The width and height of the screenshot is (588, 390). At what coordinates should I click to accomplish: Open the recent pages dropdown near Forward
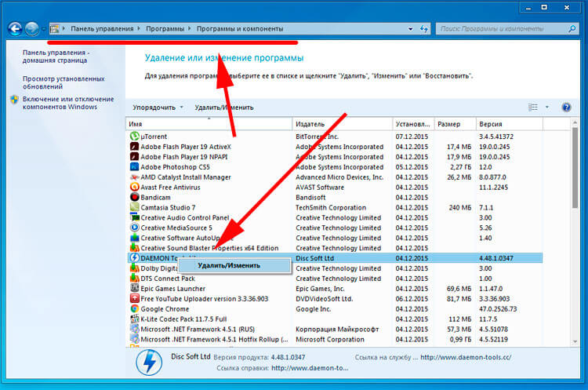pos(43,28)
